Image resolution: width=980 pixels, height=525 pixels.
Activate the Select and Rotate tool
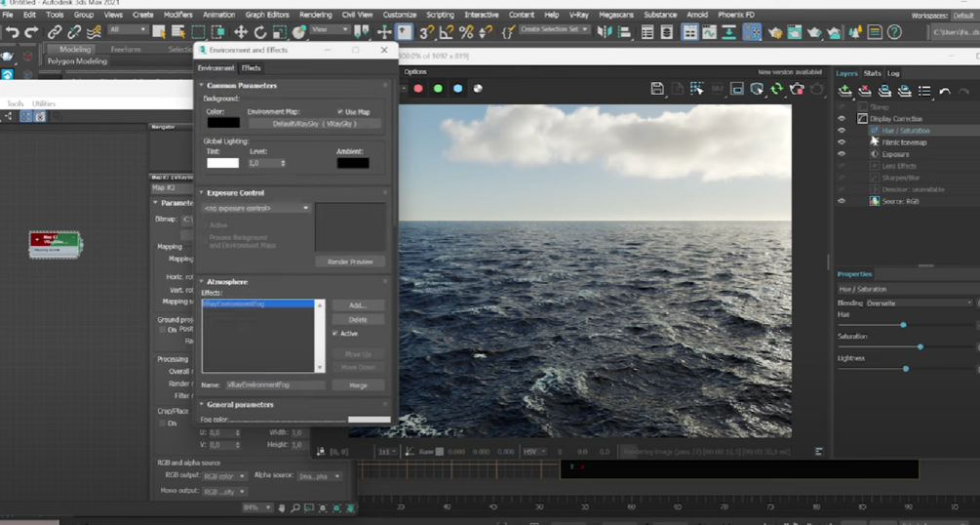(x=260, y=31)
